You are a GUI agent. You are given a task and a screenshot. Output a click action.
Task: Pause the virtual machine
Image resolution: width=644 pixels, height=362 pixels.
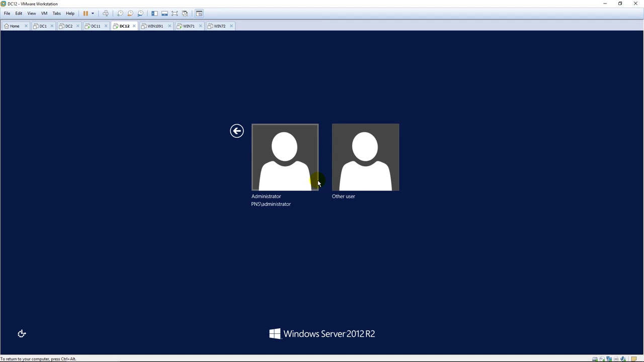point(86,13)
